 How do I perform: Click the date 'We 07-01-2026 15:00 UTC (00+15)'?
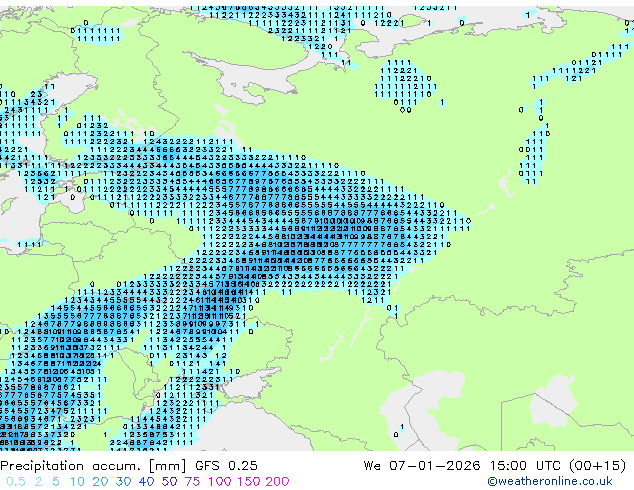point(495,466)
